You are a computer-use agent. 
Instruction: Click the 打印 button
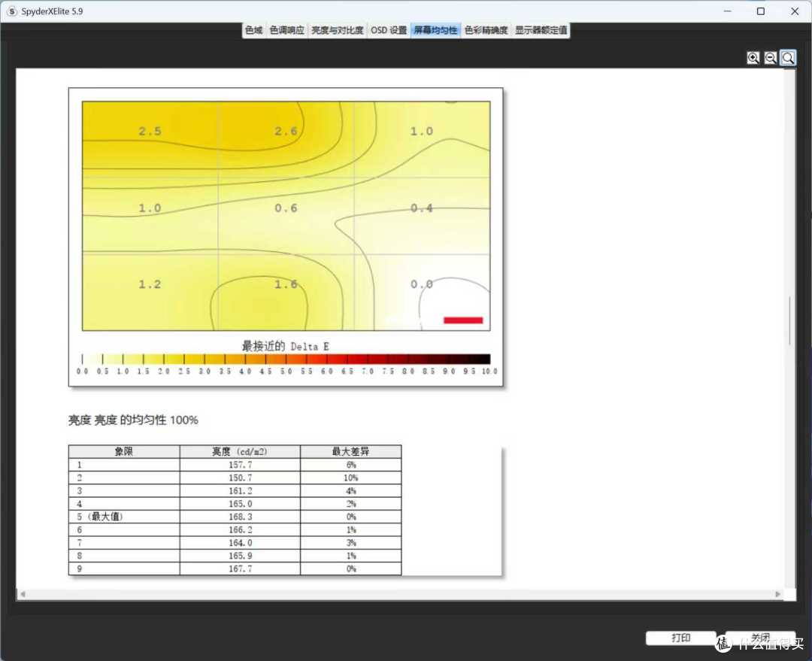[x=680, y=638]
